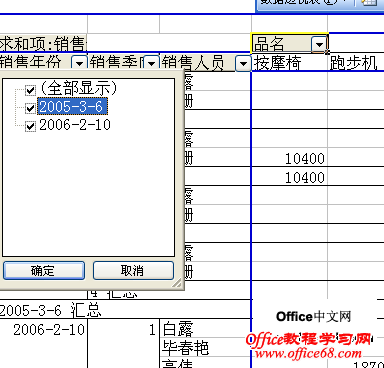This screenshot has height=368, width=384.
Task: Open the 销售季度 field dropdown
Action: tap(152, 62)
